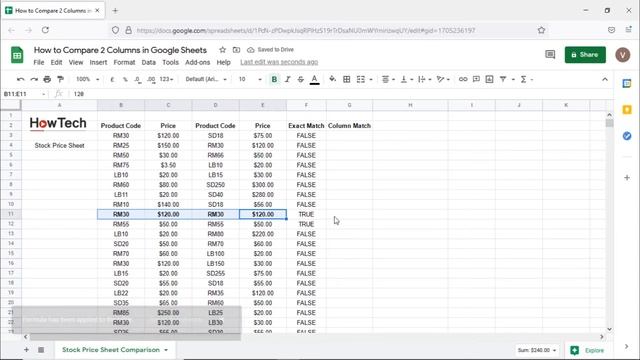The height and width of the screenshot is (360, 640).
Task: Expand merge cells dropdown arrow
Action: coord(371,80)
